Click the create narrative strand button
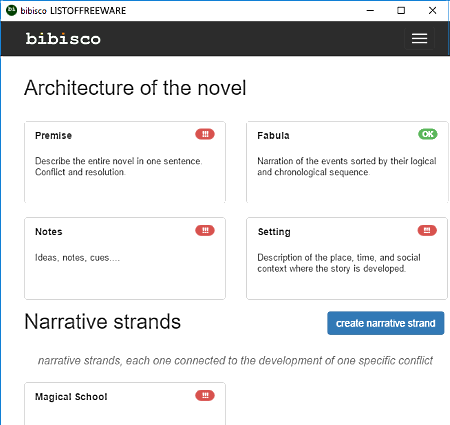Image resolution: width=450 pixels, height=425 pixels. coord(386,323)
